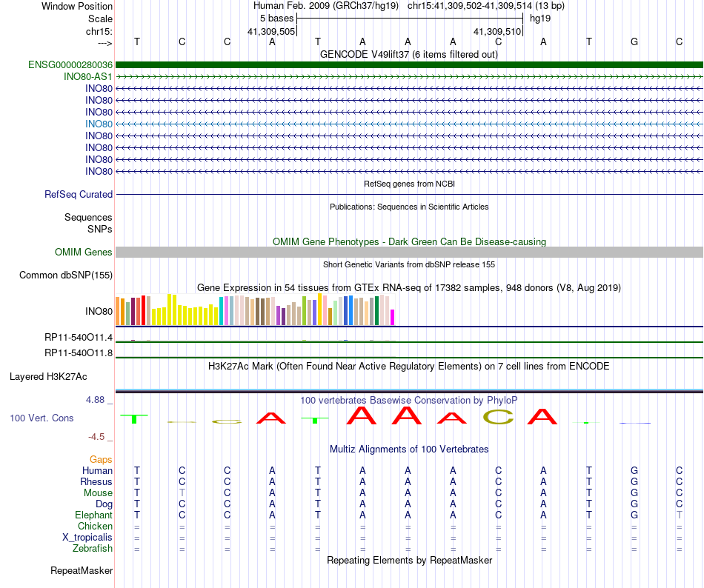704x588 pixels.
Task: Click the INO80-AS1 arrowed transcript line
Action: (409, 77)
